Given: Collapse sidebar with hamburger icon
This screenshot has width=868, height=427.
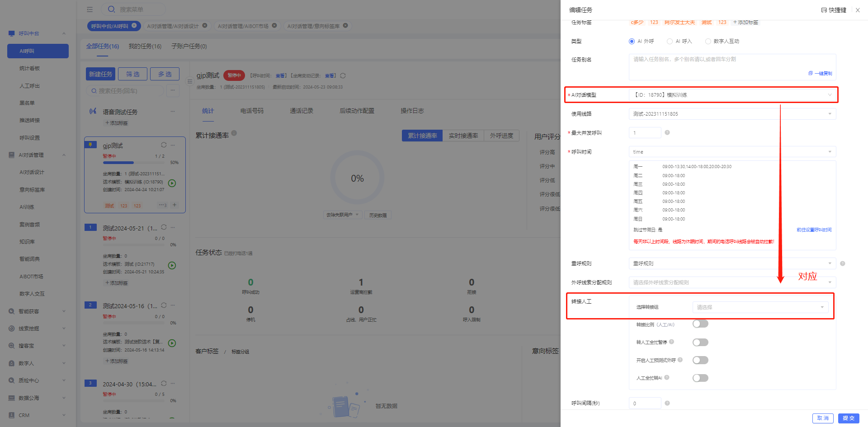Looking at the screenshot, I should (x=90, y=9).
